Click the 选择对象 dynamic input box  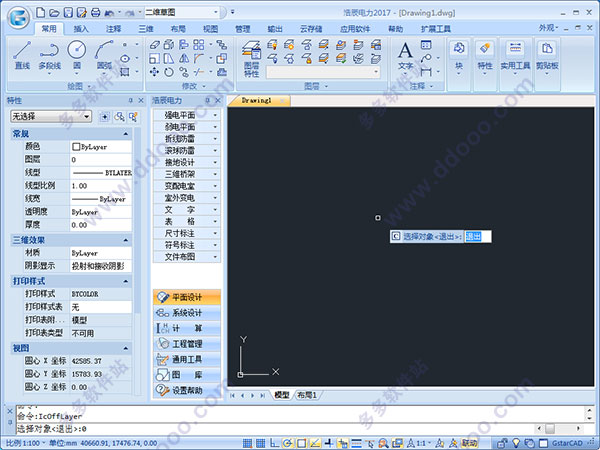pyautogui.click(x=477, y=236)
